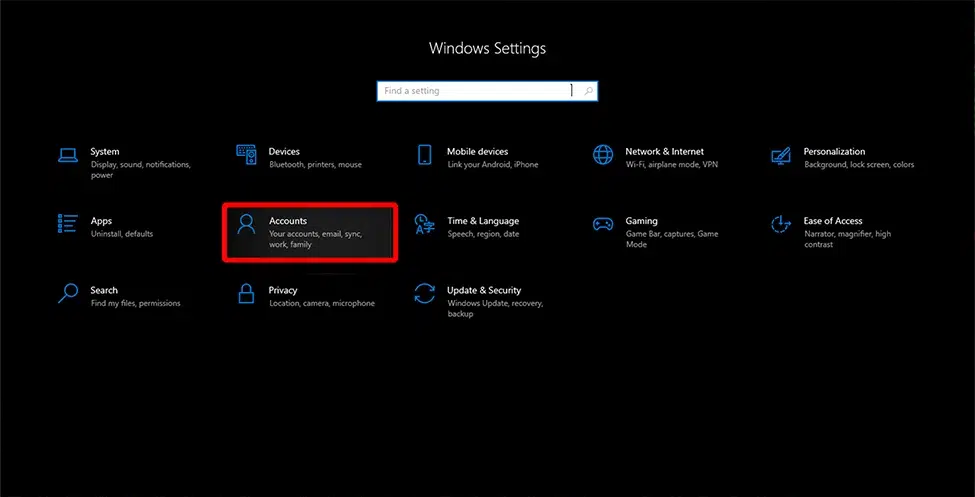Open the 'Gaming' title text
The image size is (975, 497).
642,221
